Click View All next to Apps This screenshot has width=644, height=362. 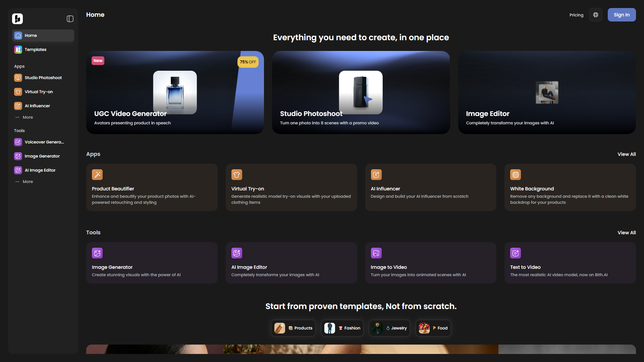pyautogui.click(x=627, y=154)
